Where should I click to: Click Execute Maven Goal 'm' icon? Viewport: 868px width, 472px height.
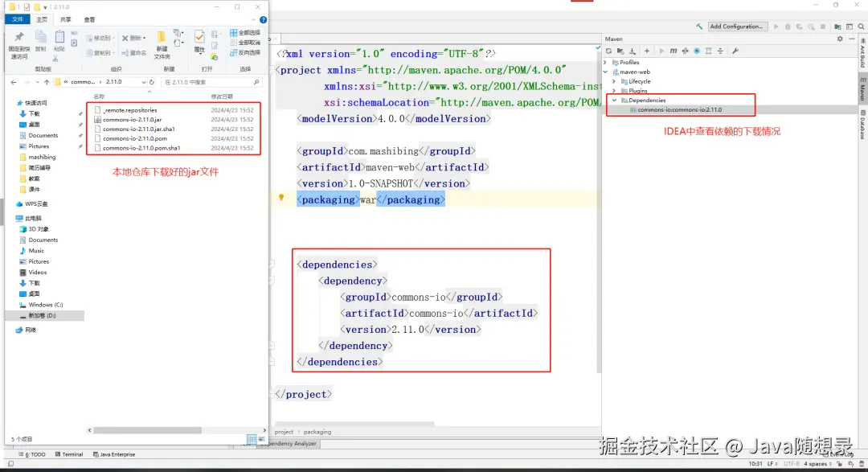pos(674,51)
